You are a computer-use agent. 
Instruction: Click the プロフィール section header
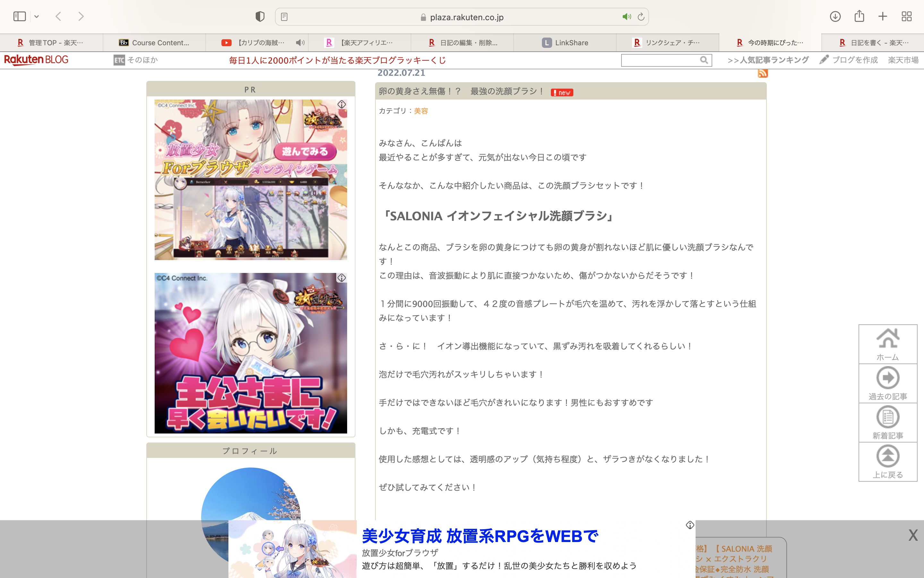[251, 451]
